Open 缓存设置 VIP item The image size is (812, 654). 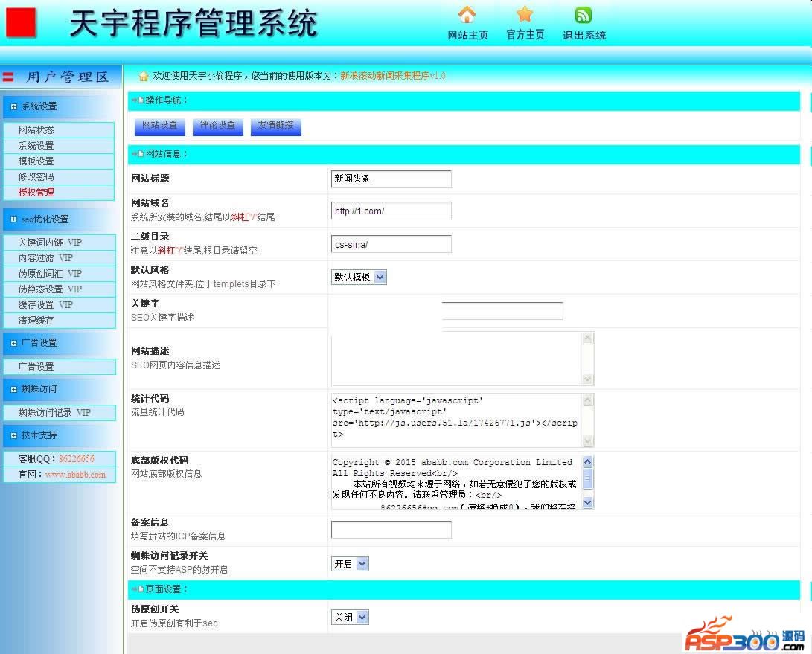pyautogui.click(x=60, y=304)
